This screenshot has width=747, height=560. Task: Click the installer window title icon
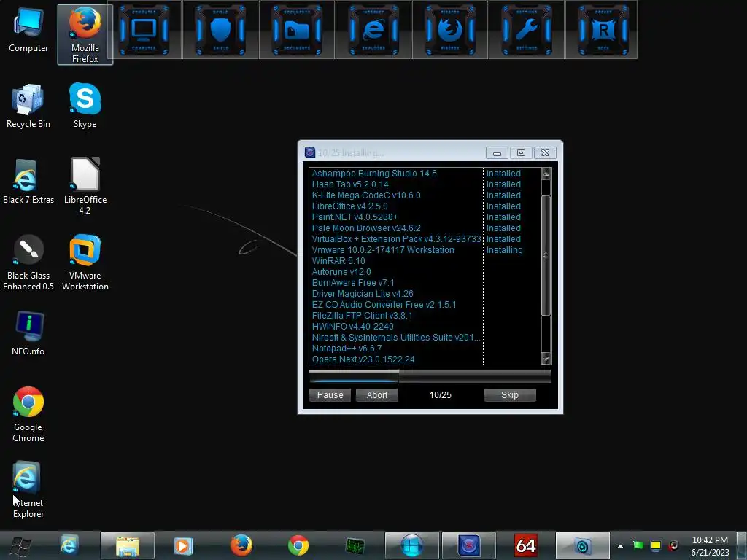coord(309,152)
